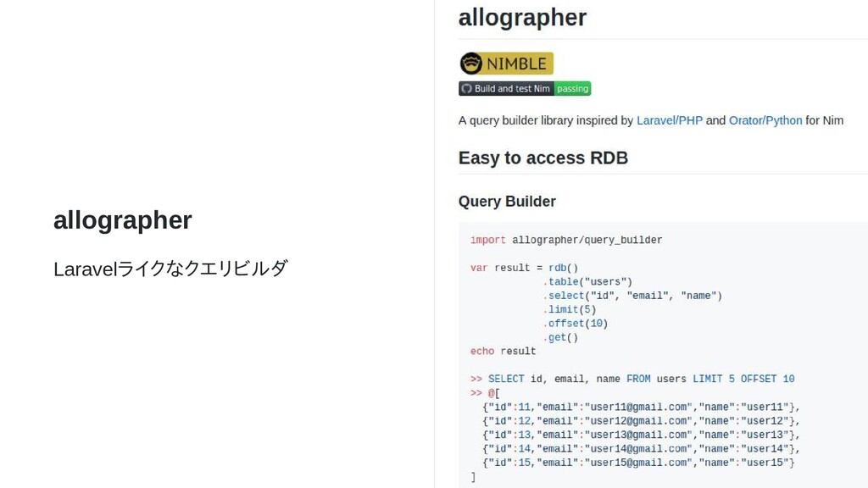
Task: Open the Orator/Python link
Action: 765,120
